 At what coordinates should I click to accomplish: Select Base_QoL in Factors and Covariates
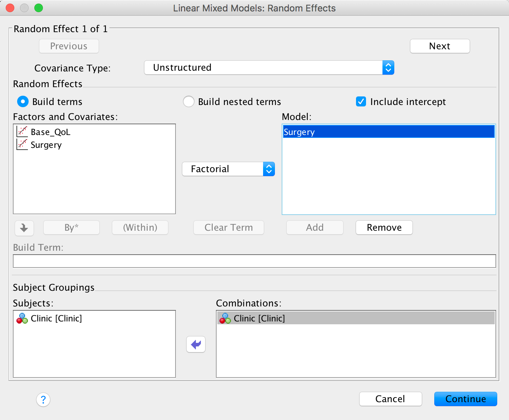[x=50, y=132]
